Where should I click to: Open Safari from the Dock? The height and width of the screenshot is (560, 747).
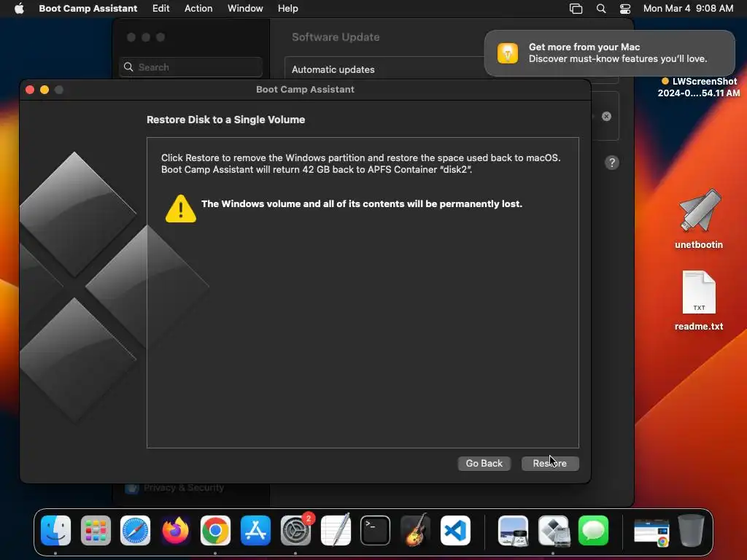pos(135,531)
